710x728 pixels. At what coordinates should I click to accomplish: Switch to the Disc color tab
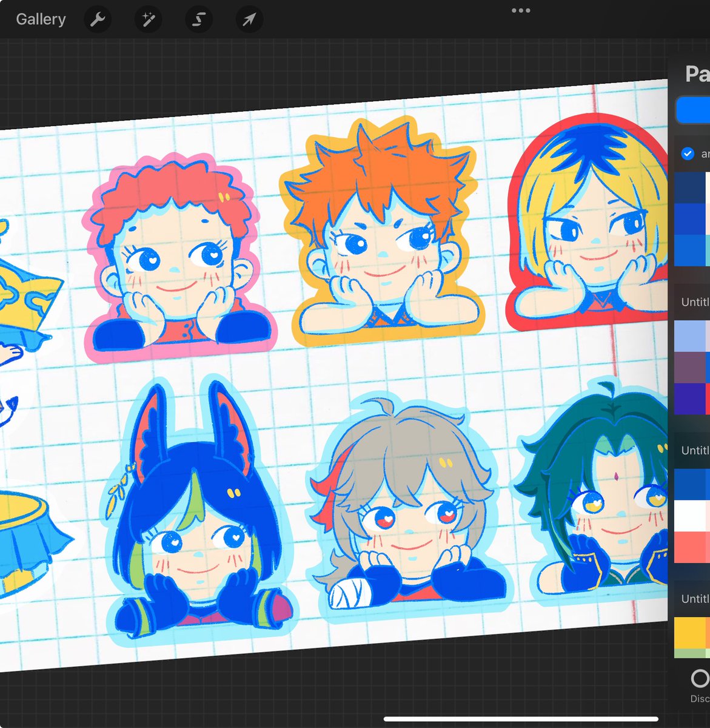[x=700, y=686]
